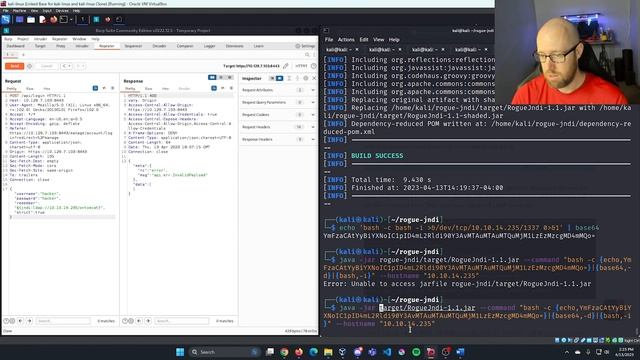Open the Dashboard tab in Burp
The height and width of the screenshot is (360, 640).
(x=16, y=46)
